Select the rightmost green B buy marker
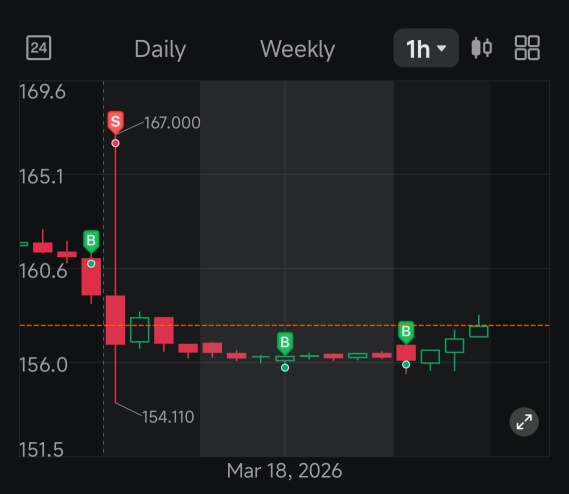Image resolution: width=569 pixels, height=494 pixels. pyautogui.click(x=406, y=332)
